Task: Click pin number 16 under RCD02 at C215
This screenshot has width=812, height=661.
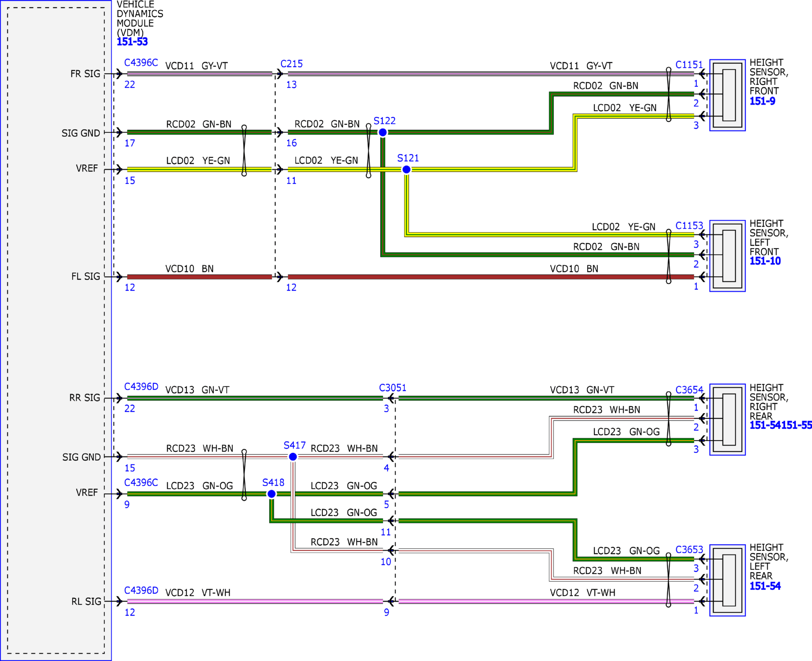Action: [x=292, y=143]
